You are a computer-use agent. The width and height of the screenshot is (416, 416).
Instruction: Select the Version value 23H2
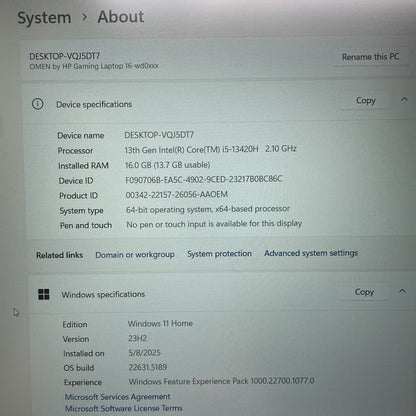137,338
